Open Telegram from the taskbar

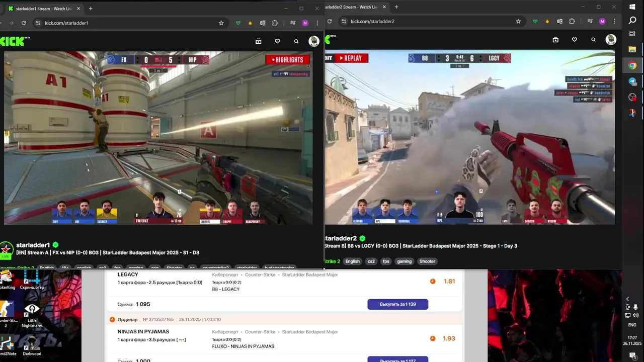[632, 81]
